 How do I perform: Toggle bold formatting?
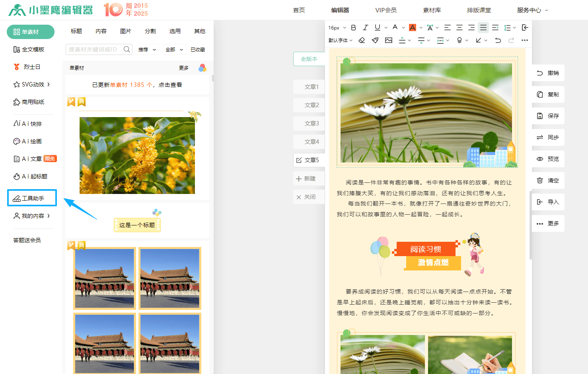(x=353, y=27)
